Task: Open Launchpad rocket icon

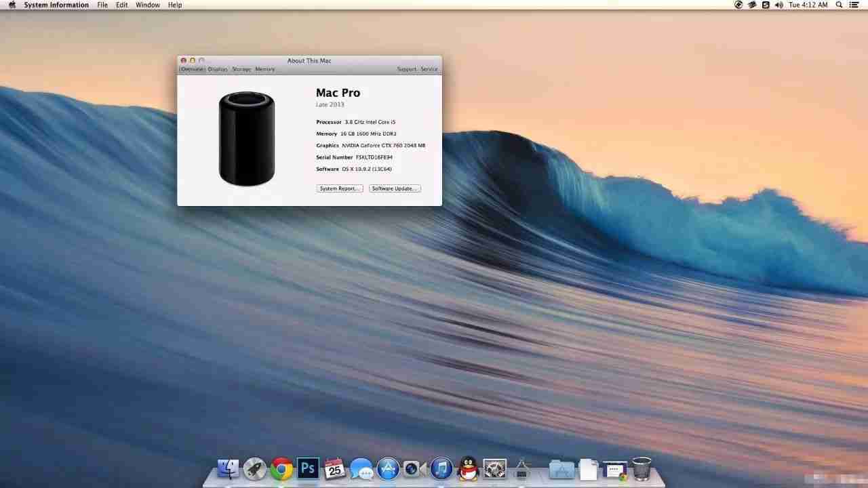Action: (255, 468)
